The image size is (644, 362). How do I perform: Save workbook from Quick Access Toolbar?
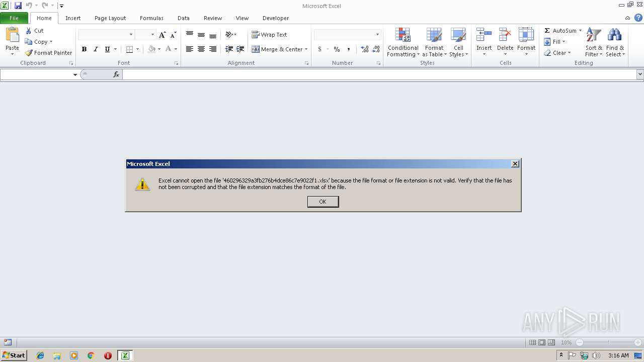tap(18, 6)
